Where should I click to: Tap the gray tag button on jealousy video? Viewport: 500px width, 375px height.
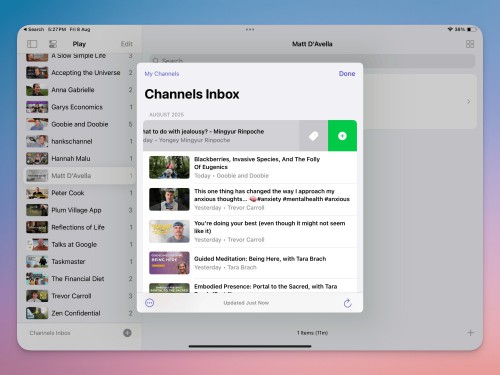point(313,136)
